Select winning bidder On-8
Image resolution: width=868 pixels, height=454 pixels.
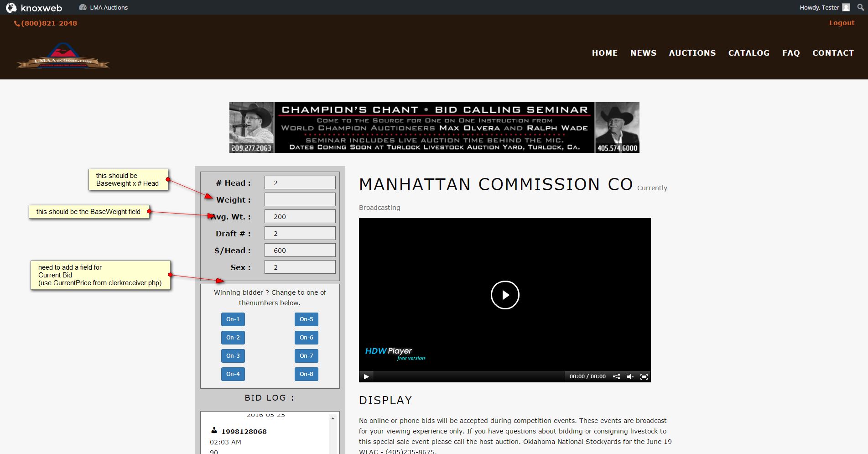click(x=307, y=374)
